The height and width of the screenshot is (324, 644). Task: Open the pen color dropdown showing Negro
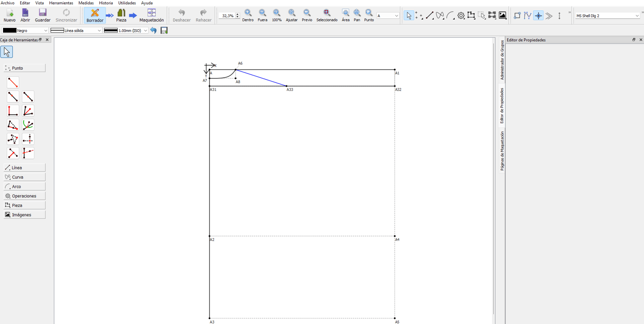[x=25, y=30]
